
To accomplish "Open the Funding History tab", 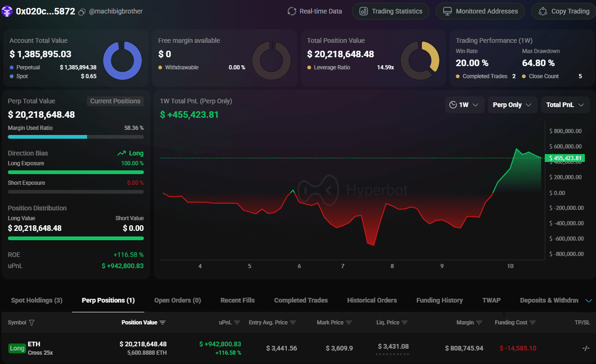I will [x=440, y=300].
